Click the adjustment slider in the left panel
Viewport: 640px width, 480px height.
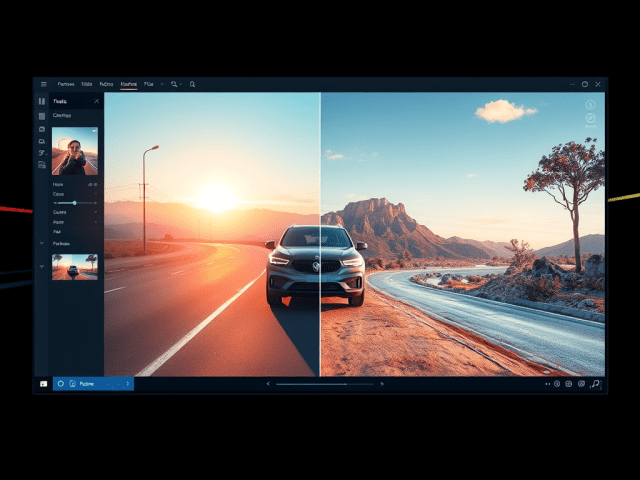(74, 203)
